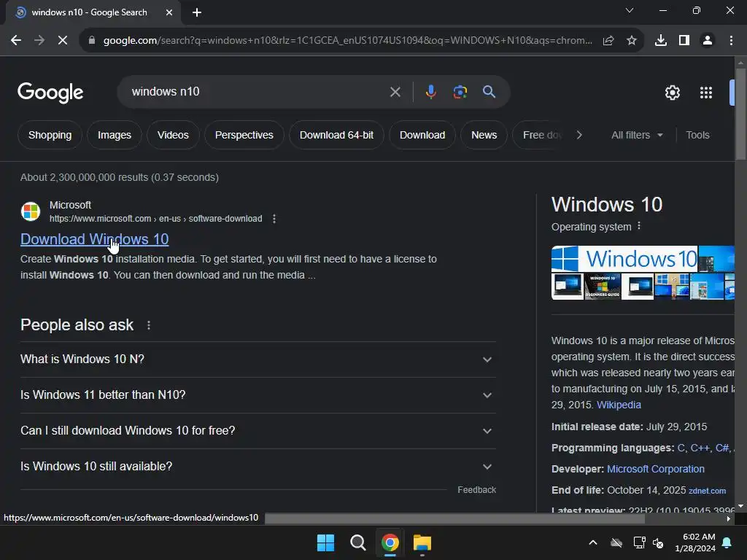The width and height of the screenshot is (747, 560).
Task: Show more filter chips with right arrow
Action: point(578,135)
